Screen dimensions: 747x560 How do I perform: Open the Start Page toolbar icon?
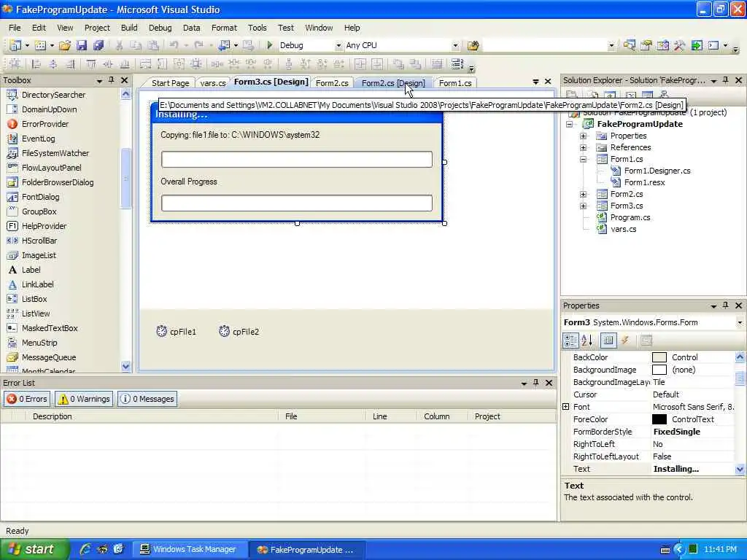click(x=697, y=45)
